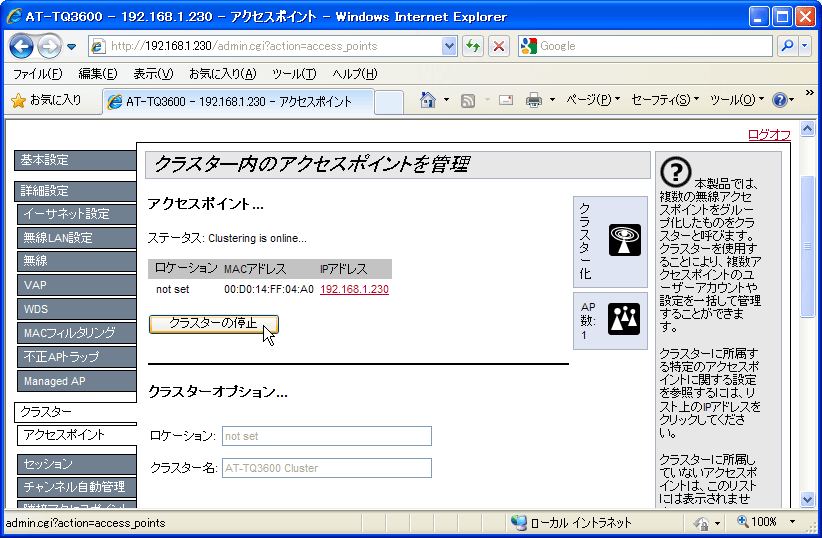
Task: Click the read mail icon
Action: (x=506, y=100)
